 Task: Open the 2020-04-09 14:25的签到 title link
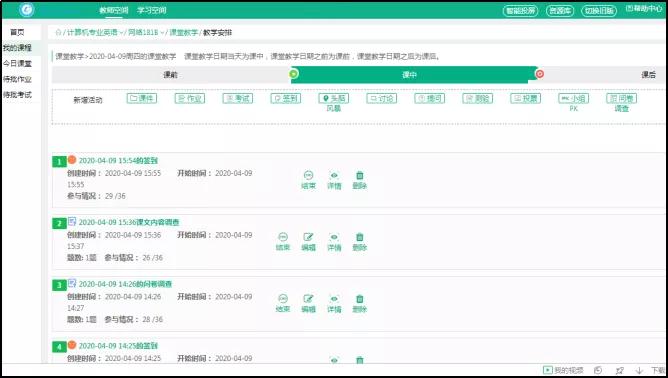tap(118, 346)
